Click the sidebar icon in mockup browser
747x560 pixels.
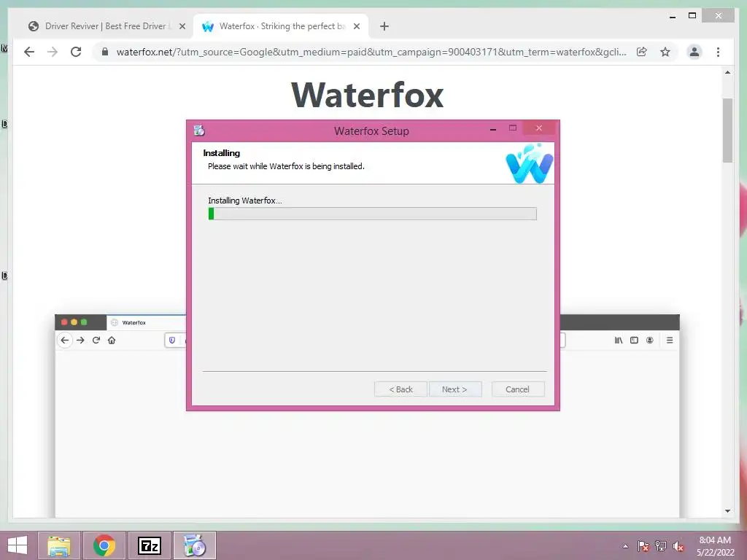(634, 340)
